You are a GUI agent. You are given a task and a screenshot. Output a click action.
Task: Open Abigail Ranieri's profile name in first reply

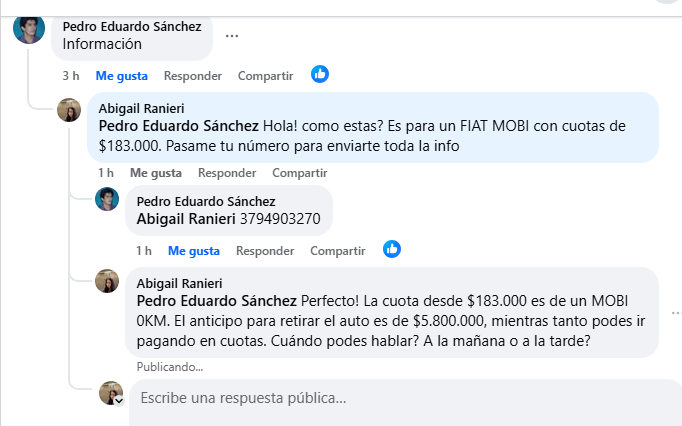pos(141,108)
